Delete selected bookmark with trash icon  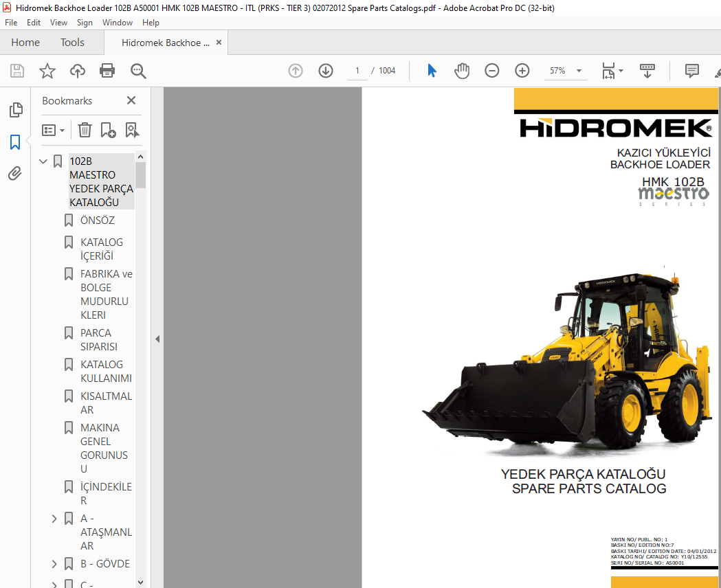click(x=85, y=130)
